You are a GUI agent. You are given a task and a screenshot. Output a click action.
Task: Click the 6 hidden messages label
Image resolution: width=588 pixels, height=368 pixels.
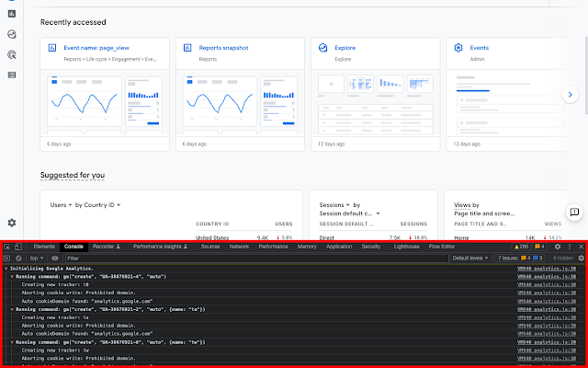click(563, 259)
